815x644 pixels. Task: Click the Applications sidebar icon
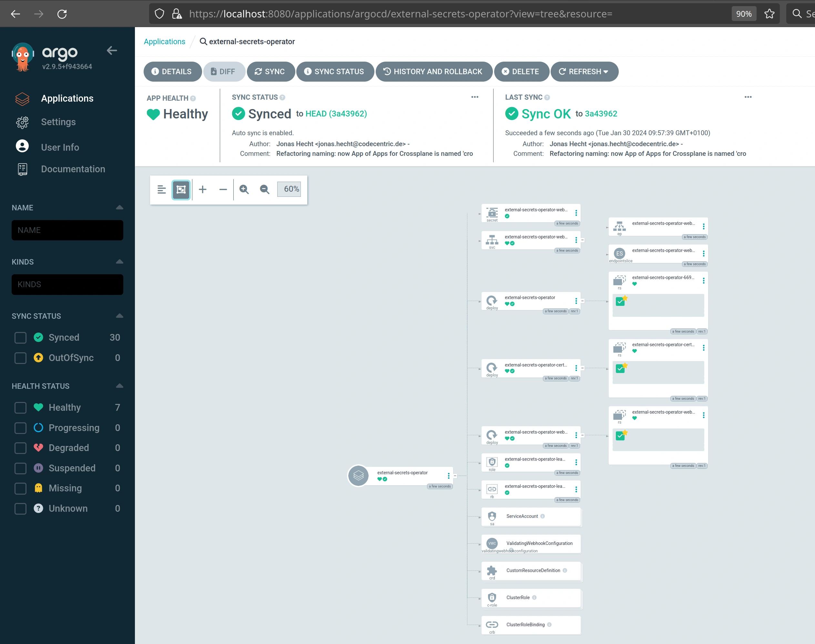point(23,98)
